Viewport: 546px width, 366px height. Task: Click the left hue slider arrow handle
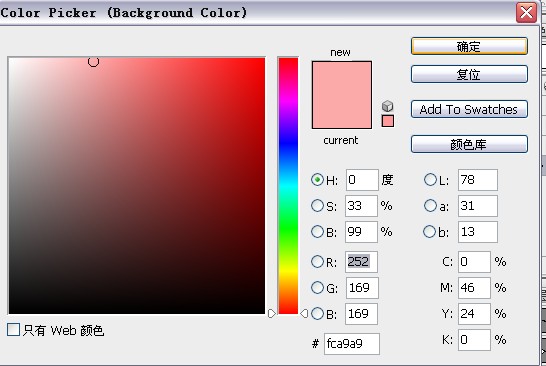click(272, 314)
